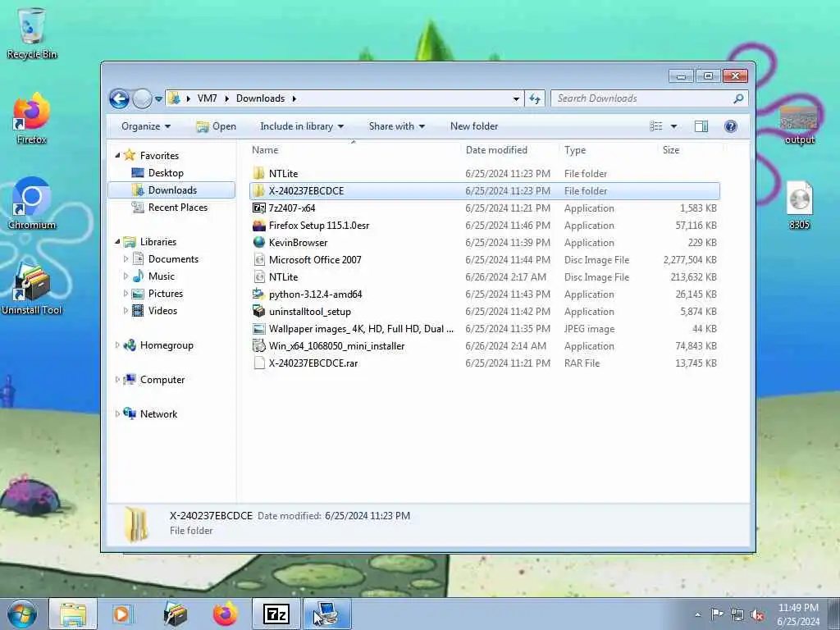The width and height of the screenshot is (840, 630).
Task: Click the New folder button
Action: coord(474,126)
